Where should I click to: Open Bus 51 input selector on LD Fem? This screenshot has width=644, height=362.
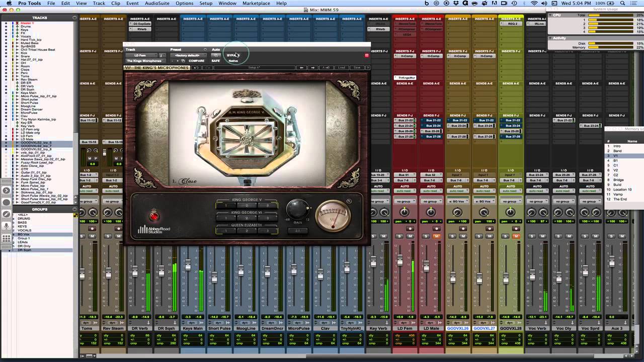(x=405, y=175)
